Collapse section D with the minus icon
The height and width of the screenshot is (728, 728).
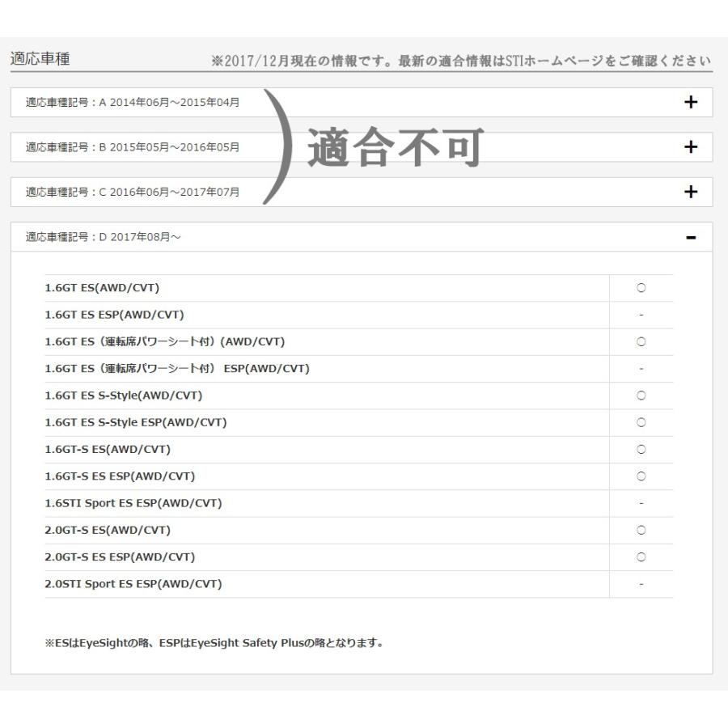tap(690, 237)
